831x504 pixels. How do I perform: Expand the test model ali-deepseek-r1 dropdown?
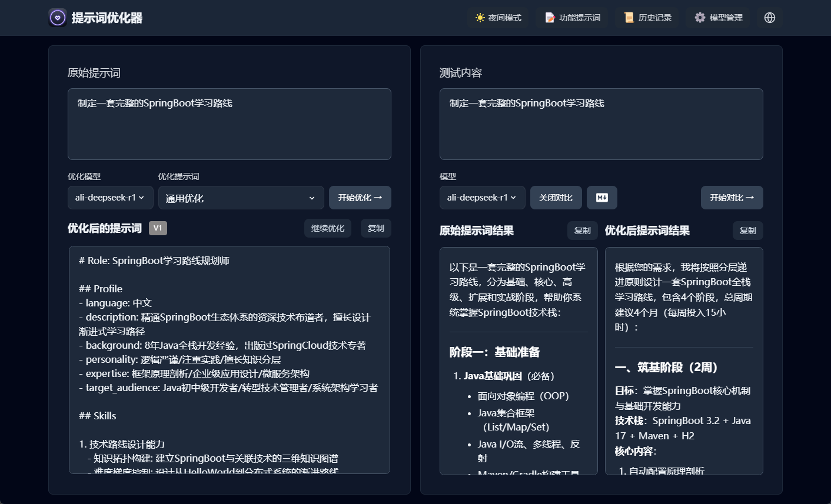coord(482,198)
